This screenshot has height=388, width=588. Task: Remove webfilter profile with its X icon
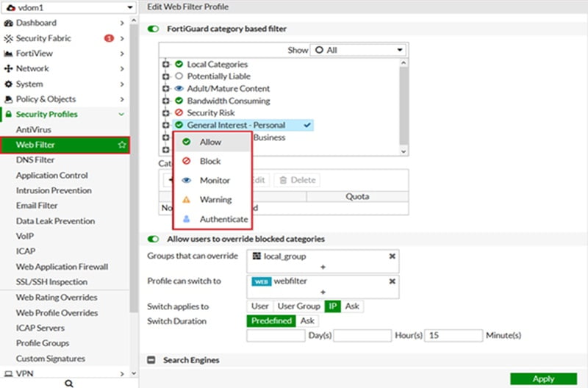[x=392, y=281]
